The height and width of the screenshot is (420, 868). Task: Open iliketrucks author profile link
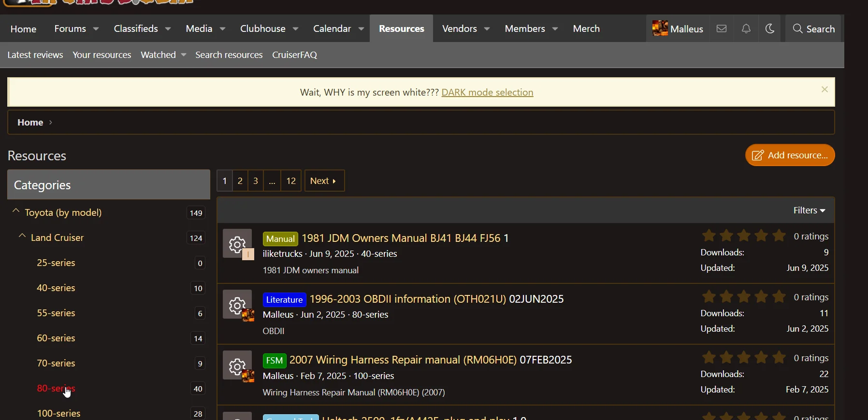click(x=283, y=254)
